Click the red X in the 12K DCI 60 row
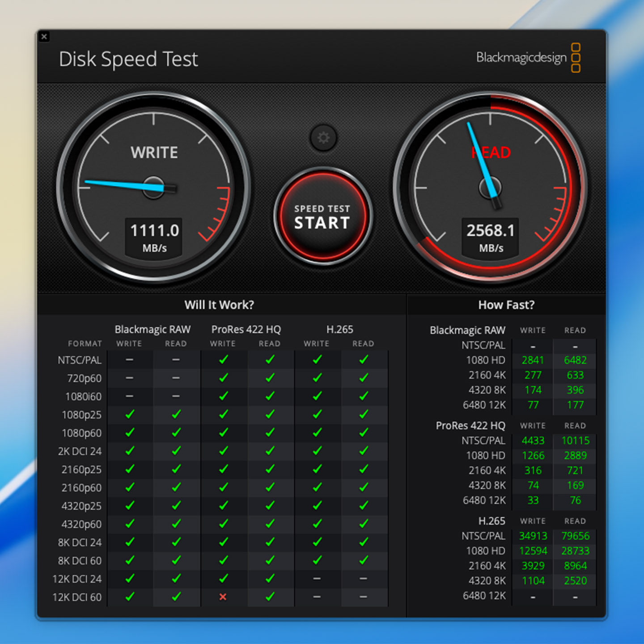This screenshot has height=644, width=644. (x=223, y=597)
